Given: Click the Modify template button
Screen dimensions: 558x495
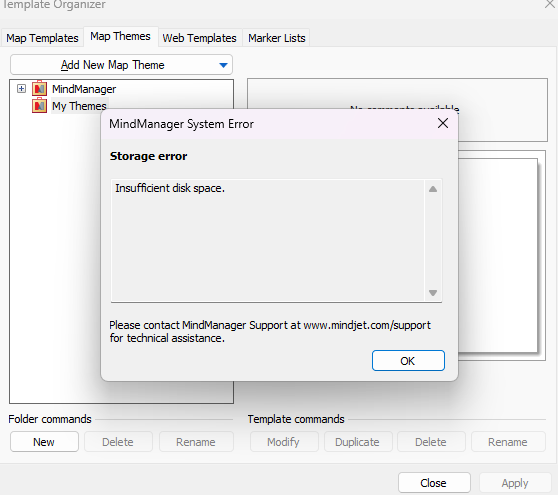Looking at the screenshot, I should (284, 442).
